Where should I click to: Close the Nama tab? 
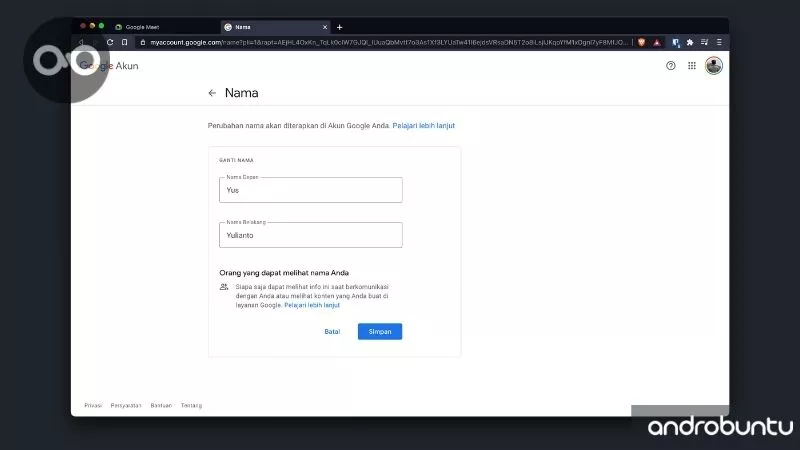(x=324, y=27)
